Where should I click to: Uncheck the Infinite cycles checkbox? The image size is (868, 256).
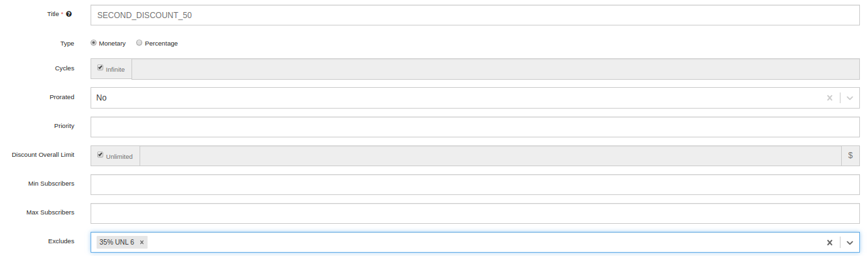100,68
